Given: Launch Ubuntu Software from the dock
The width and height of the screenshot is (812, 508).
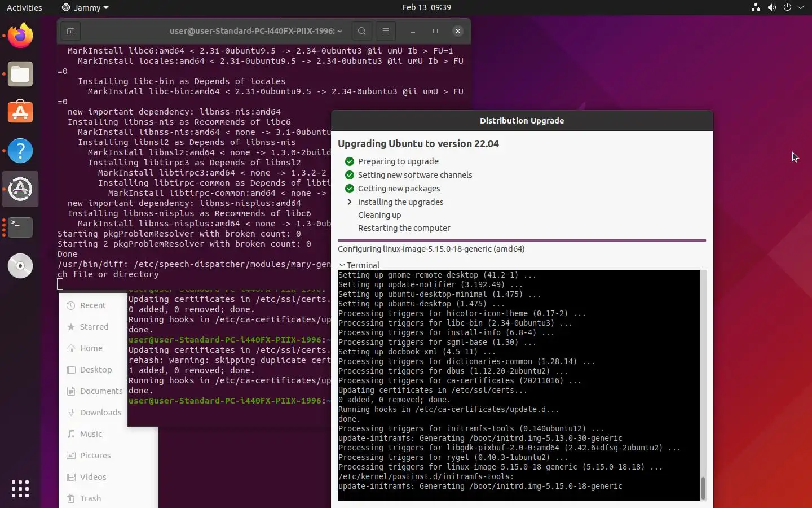Looking at the screenshot, I should 20,112.
